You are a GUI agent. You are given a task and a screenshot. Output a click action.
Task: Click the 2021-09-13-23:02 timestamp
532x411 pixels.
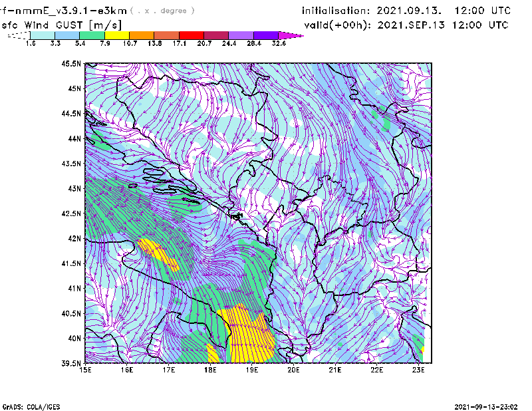point(486,407)
